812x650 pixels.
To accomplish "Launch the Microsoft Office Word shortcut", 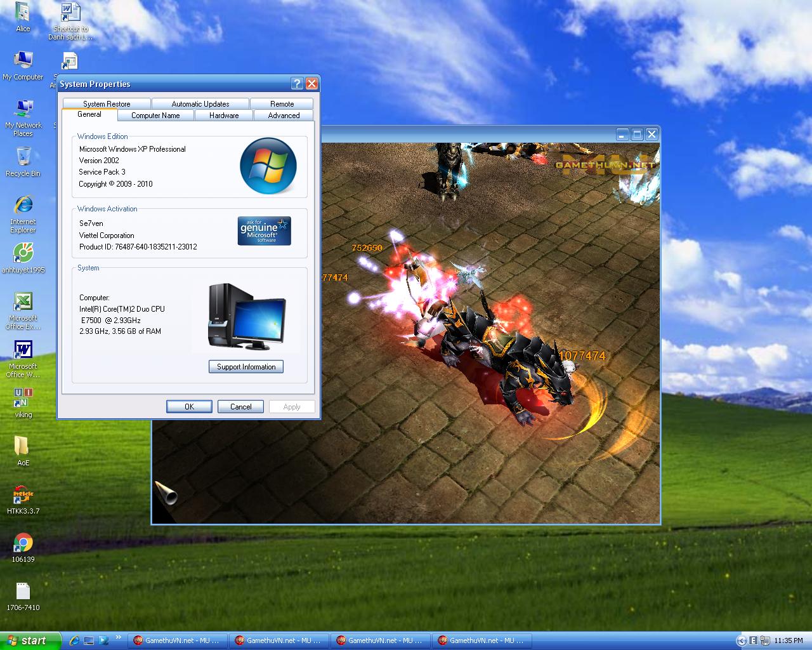I will coord(23,359).
